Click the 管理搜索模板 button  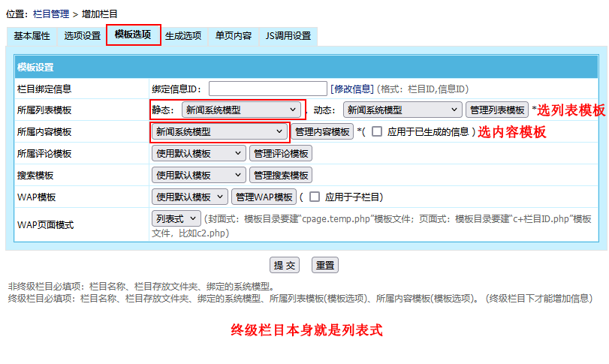280,176
